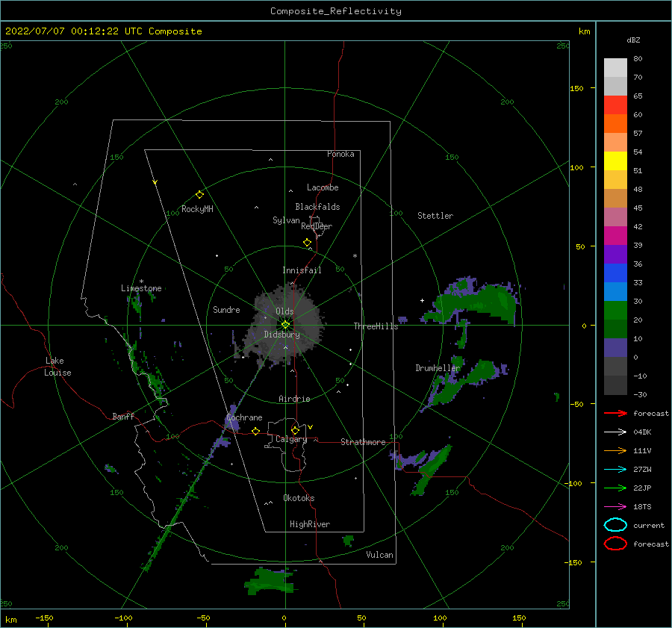
Task: Click the Calgary city label
Action: pyautogui.click(x=291, y=439)
